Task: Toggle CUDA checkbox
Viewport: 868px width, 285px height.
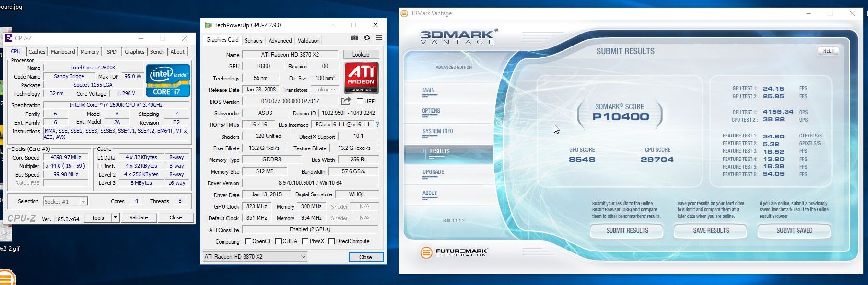Action: 278,241
